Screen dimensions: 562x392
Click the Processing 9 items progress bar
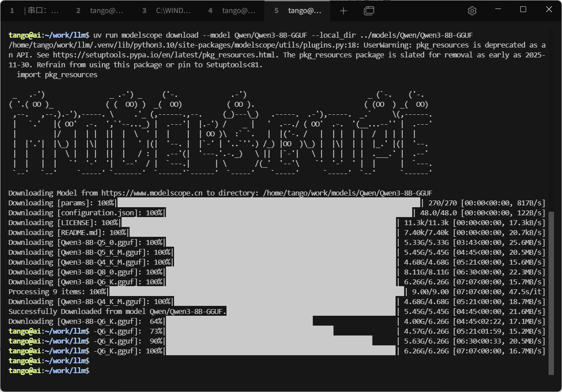[x=257, y=292]
